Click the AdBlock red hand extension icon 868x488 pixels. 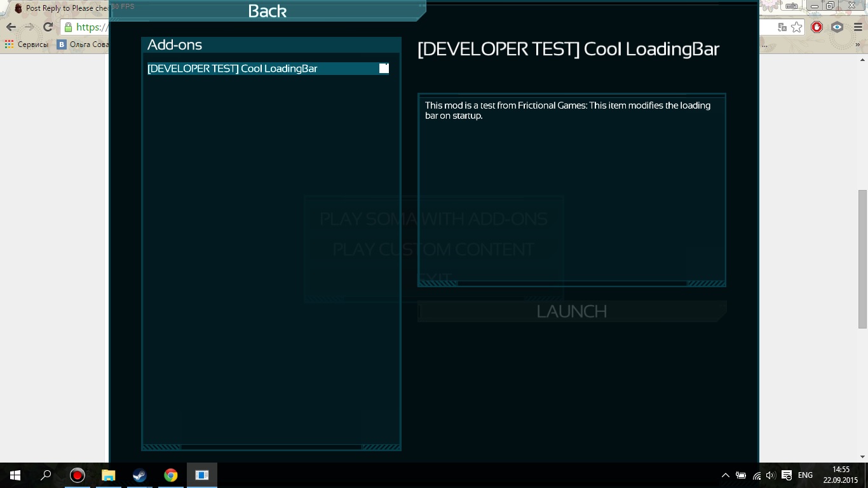817,27
